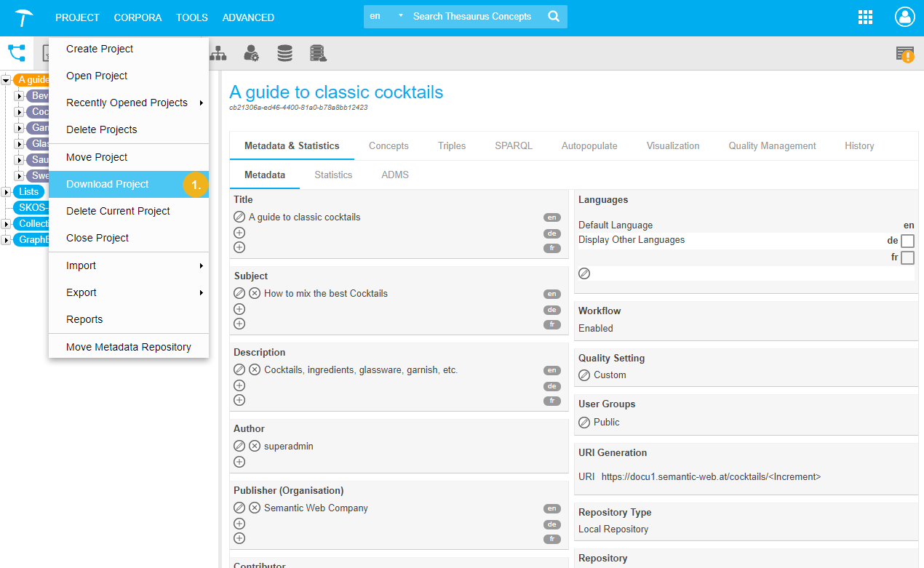Select Download Project from the menu

coord(108,184)
